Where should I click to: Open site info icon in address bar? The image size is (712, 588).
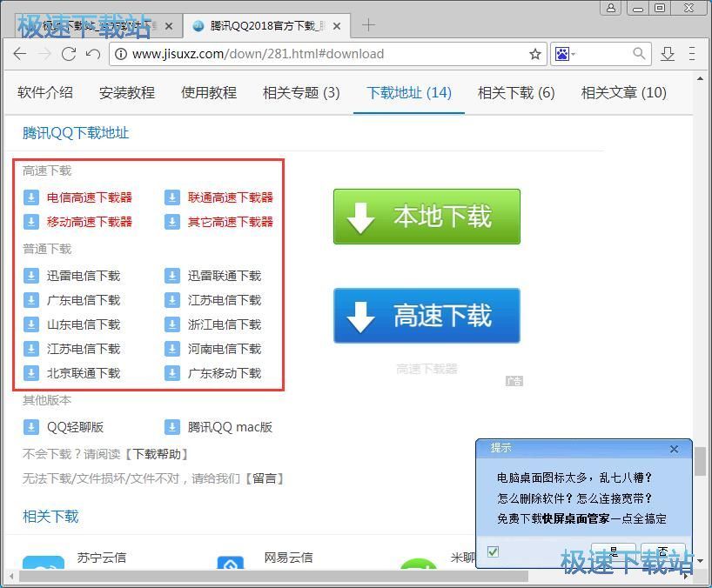click(x=120, y=54)
